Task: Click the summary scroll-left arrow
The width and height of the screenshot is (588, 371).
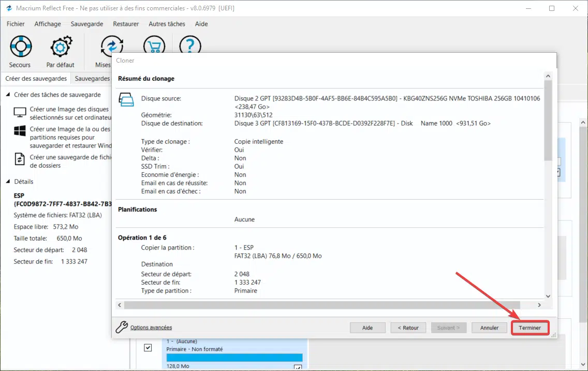Action: pos(120,305)
